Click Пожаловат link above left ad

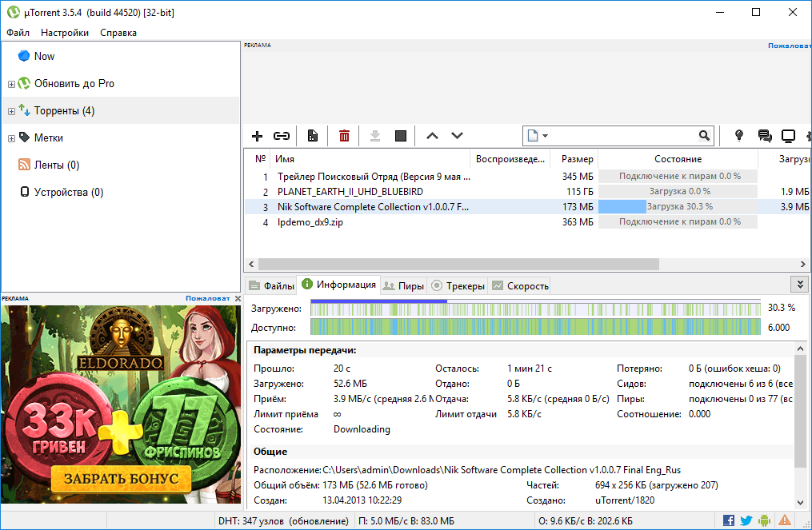(208, 299)
